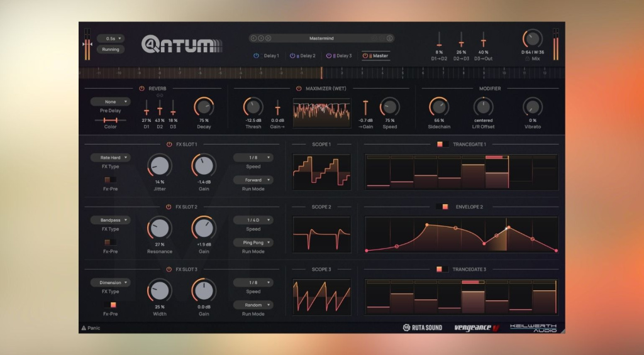The width and height of the screenshot is (644, 355).
Task: Load the next preset with the right arrow
Action: coord(261,38)
